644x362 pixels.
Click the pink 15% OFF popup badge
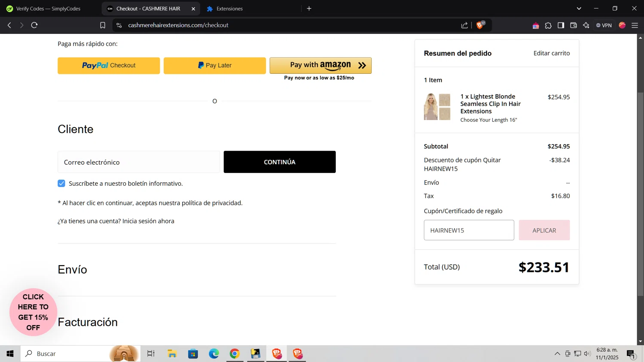tap(33, 312)
